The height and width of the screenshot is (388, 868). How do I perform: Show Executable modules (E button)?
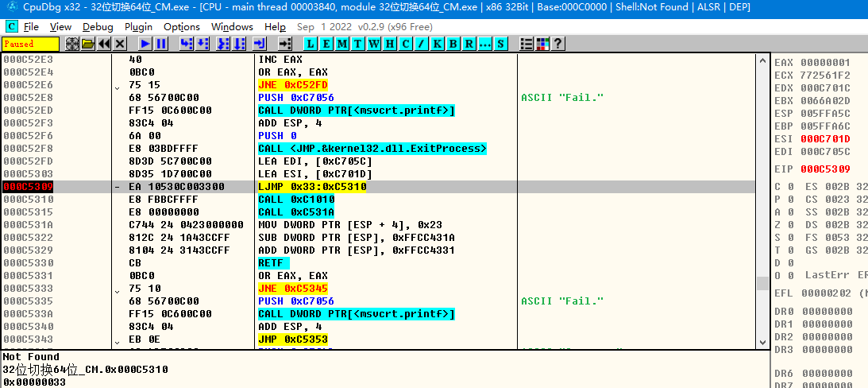tap(326, 45)
